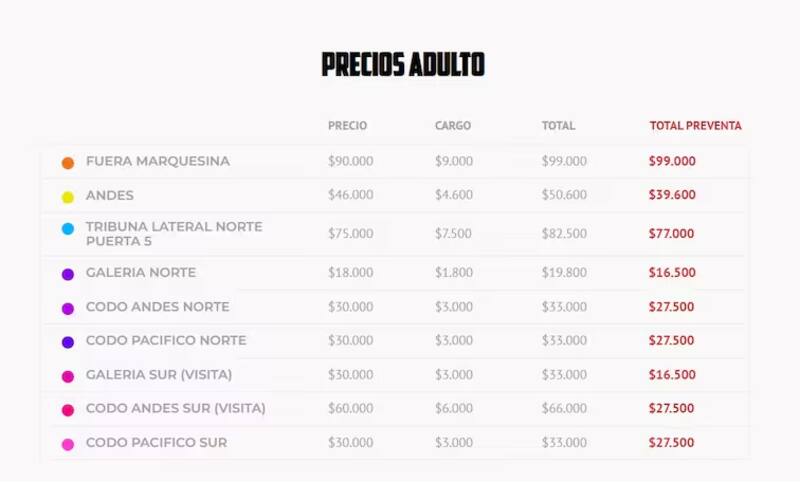Click the indigo dot beside Codo Pacifico Norte
The height and width of the screenshot is (483, 800).
pyautogui.click(x=68, y=342)
